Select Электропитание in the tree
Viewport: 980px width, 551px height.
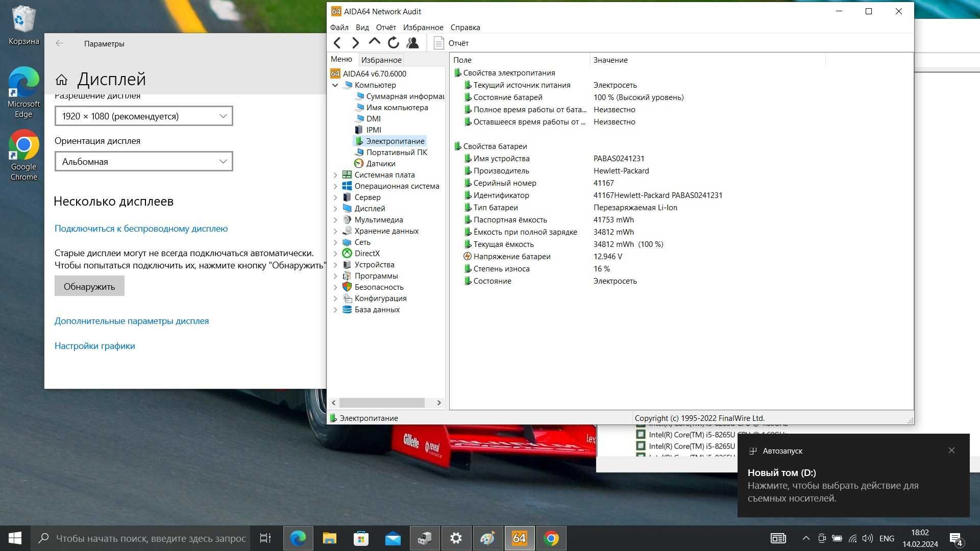point(390,141)
